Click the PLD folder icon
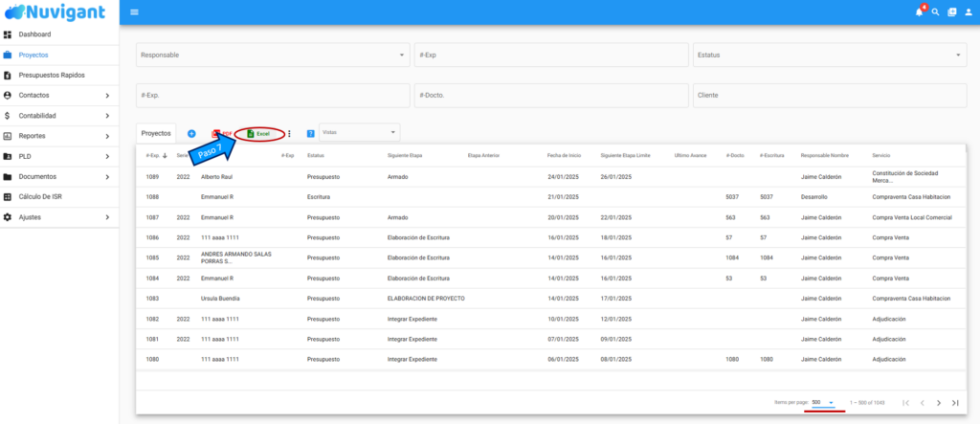Viewport: 980px width, 424px height. click(x=8, y=156)
